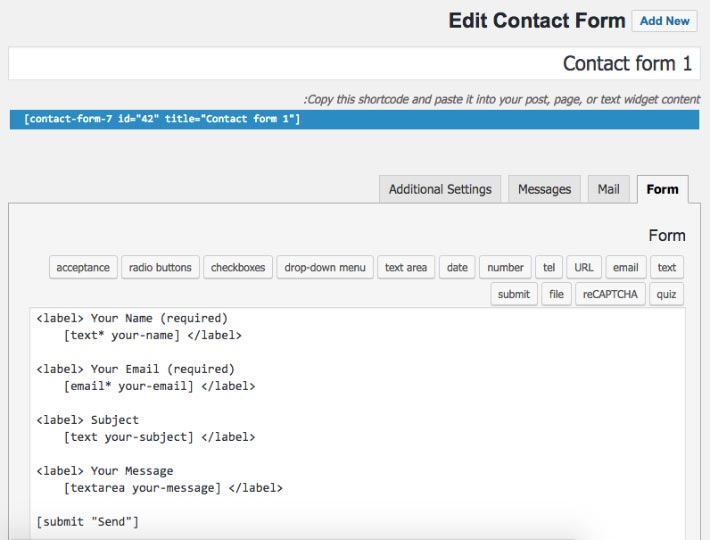
Task: Insert a URL field tag
Action: [x=584, y=268]
